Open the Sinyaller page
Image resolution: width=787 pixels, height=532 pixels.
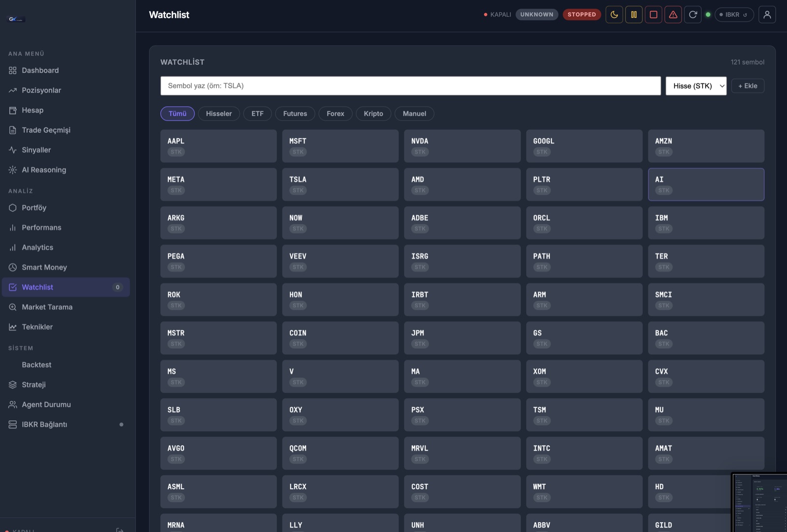pos(66,150)
